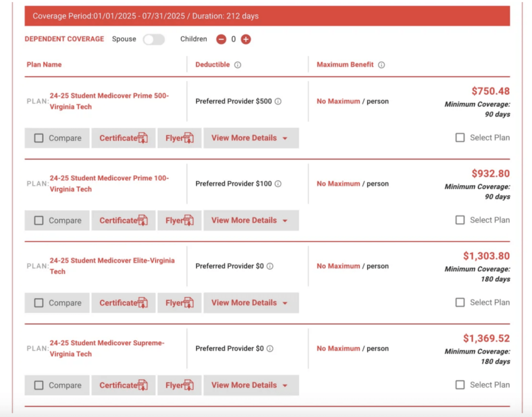Screen dimensions: 532x417
Task: Tick Select Plan for Elite plan
Action: [x=460, y=302]
